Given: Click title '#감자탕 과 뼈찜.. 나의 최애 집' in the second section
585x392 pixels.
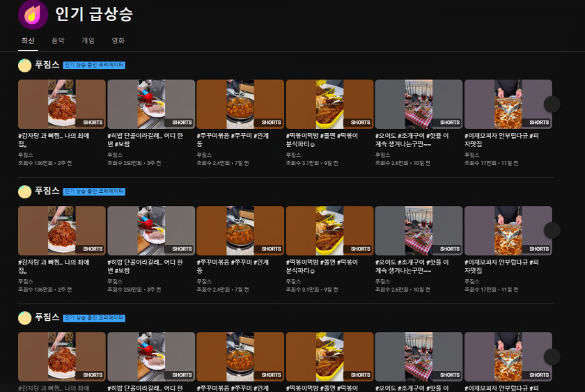Looking at the screenshot, I should [54, 266].
